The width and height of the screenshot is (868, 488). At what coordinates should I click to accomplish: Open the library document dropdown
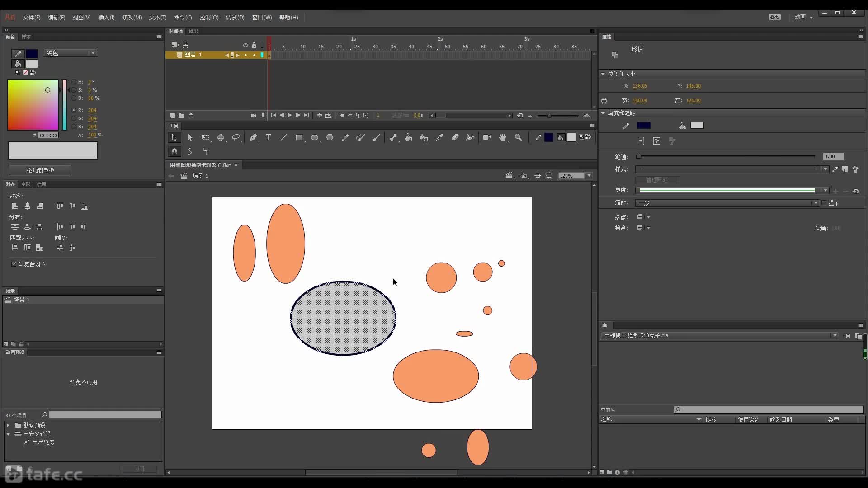point(720,335)
